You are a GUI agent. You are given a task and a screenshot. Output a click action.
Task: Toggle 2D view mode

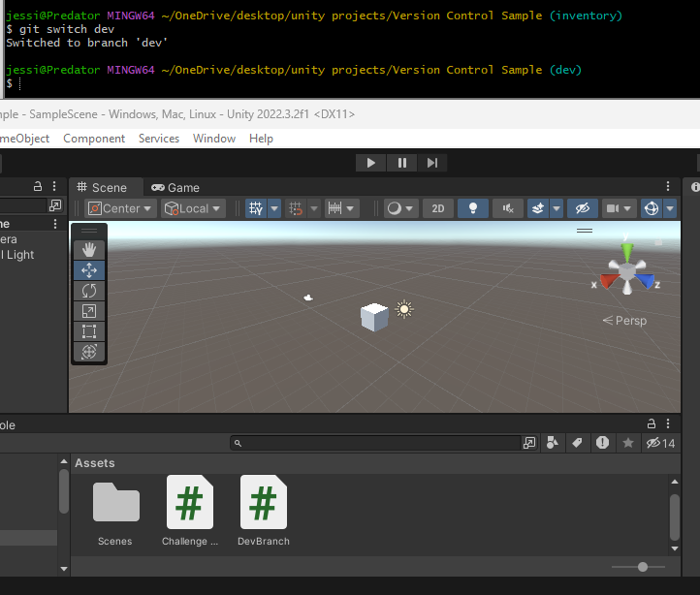(438, 208)
